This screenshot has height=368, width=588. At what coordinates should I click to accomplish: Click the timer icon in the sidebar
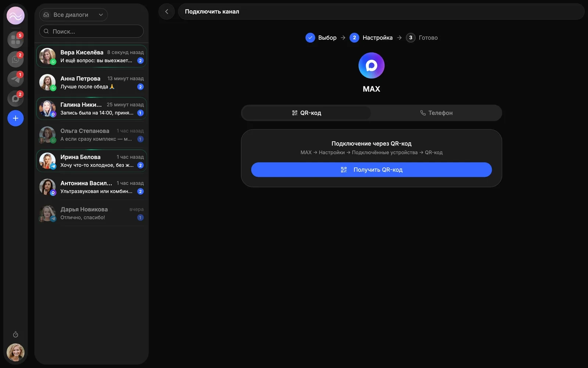[x=15, y=335]
